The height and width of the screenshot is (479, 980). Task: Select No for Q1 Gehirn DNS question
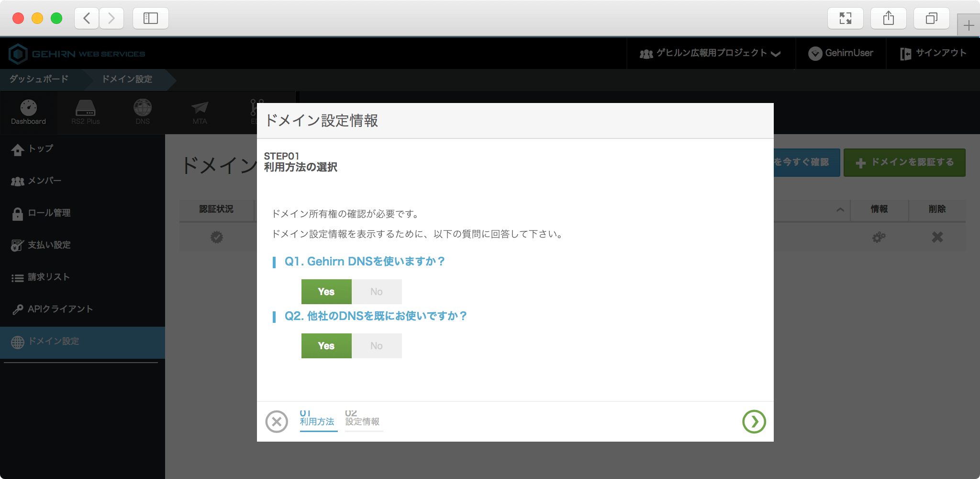coord(377,292)
